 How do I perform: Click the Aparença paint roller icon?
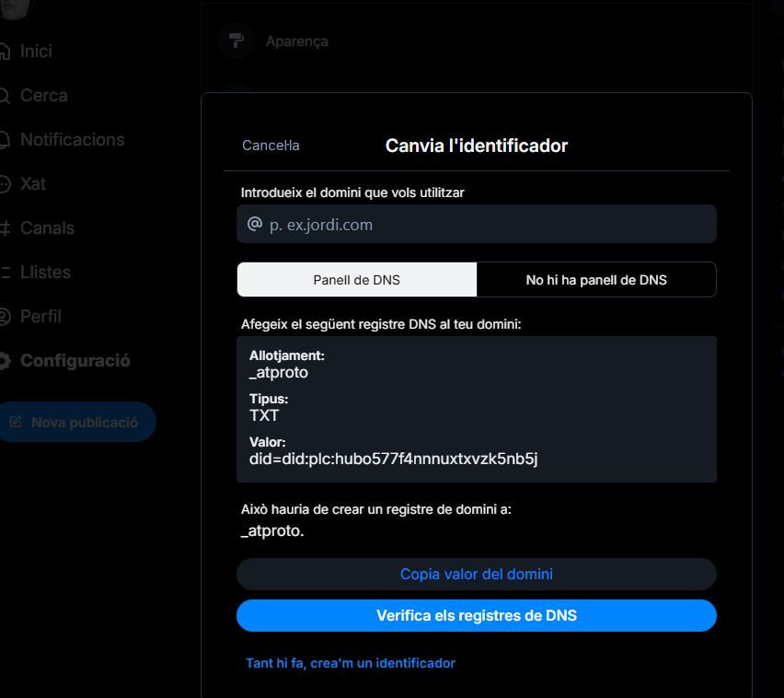236,41
